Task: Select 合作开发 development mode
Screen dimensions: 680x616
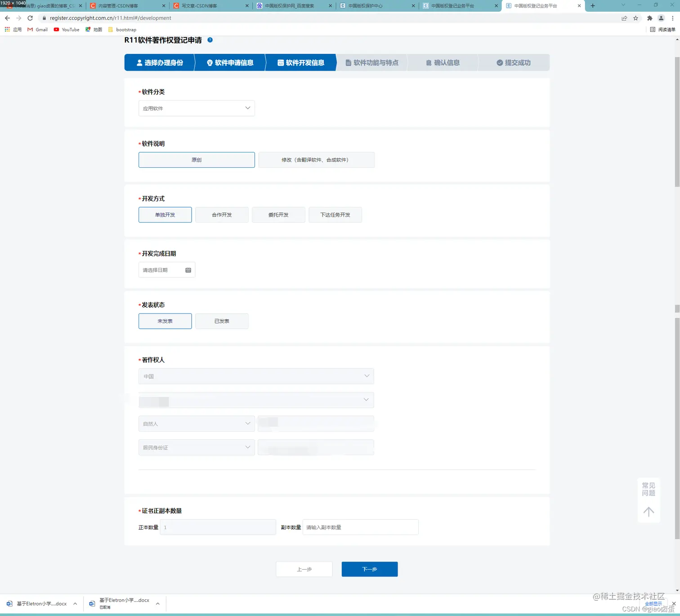Action: 222,215
